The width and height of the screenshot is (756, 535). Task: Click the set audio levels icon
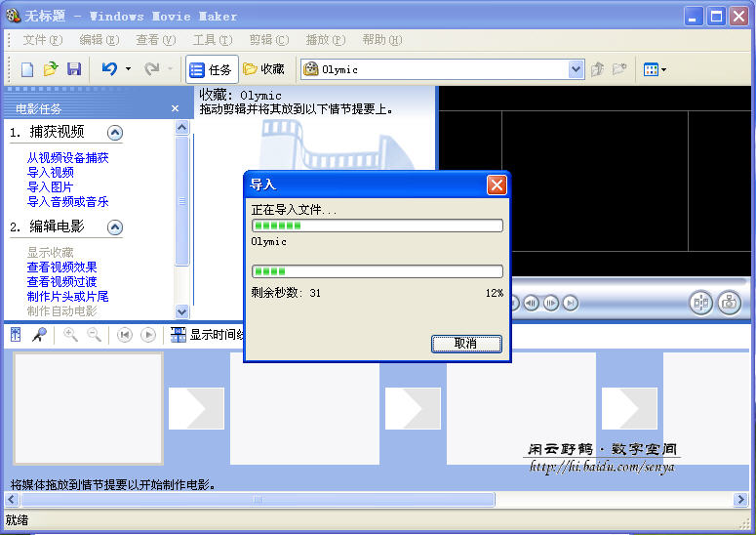click(16, 334)
